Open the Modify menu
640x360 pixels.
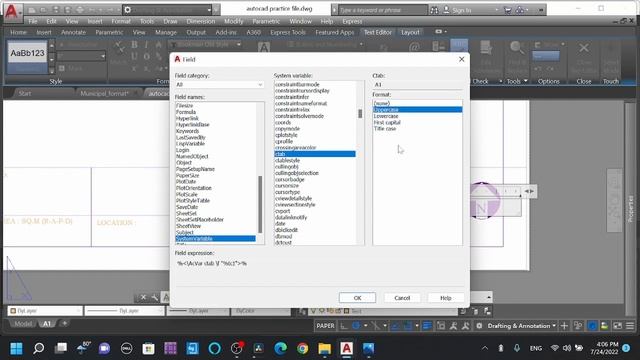tap(233, 21)
